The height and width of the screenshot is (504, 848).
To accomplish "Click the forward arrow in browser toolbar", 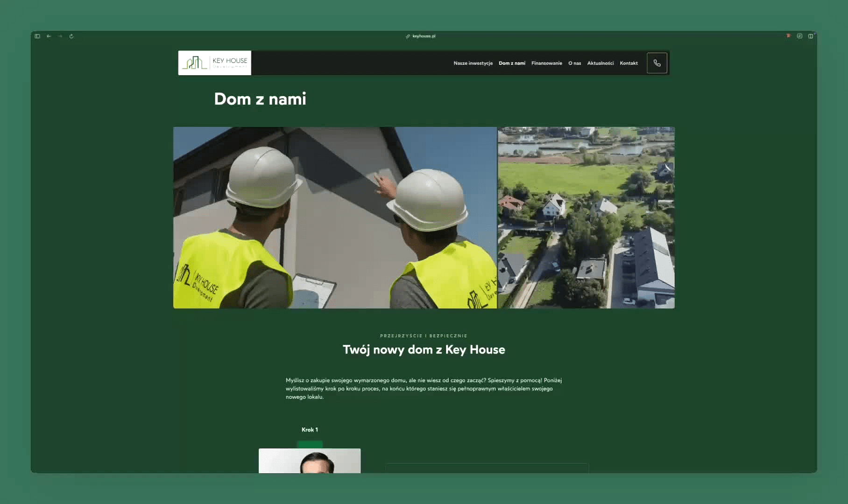I will coord(60,36).
